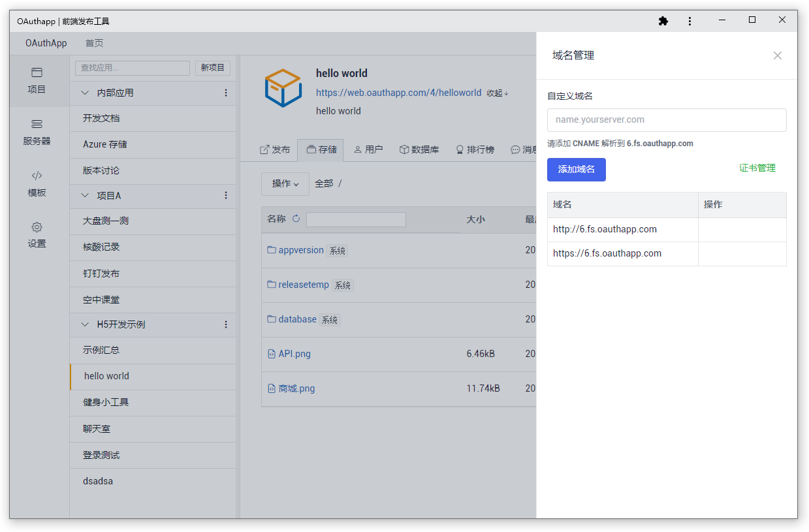Click the 添加域名 button
Screen dimensions: 809x532
pyautogui.click(x=576, y=170)
